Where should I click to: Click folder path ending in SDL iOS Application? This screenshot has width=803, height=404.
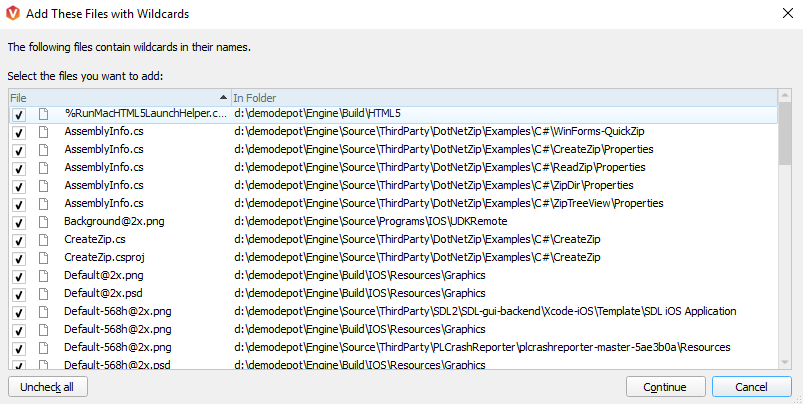pos(485,311)
